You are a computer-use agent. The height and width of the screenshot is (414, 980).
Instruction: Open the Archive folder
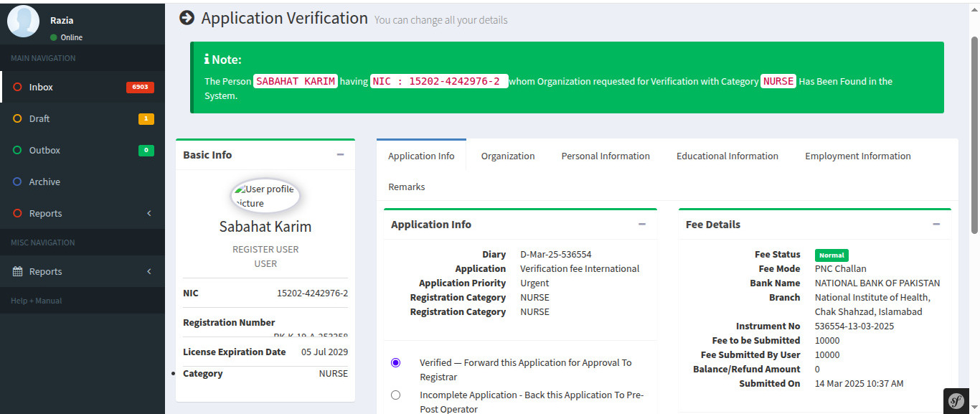(83, 182)
